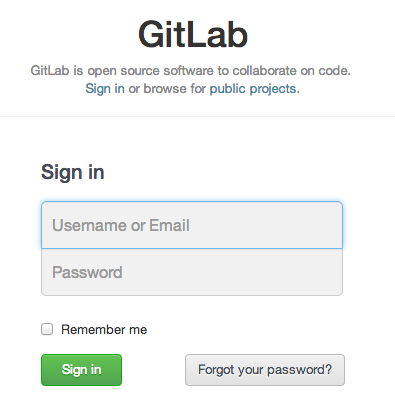Submit with the green Sign in button
This screenshot has height=400, width=395.
tap(81, 370)
